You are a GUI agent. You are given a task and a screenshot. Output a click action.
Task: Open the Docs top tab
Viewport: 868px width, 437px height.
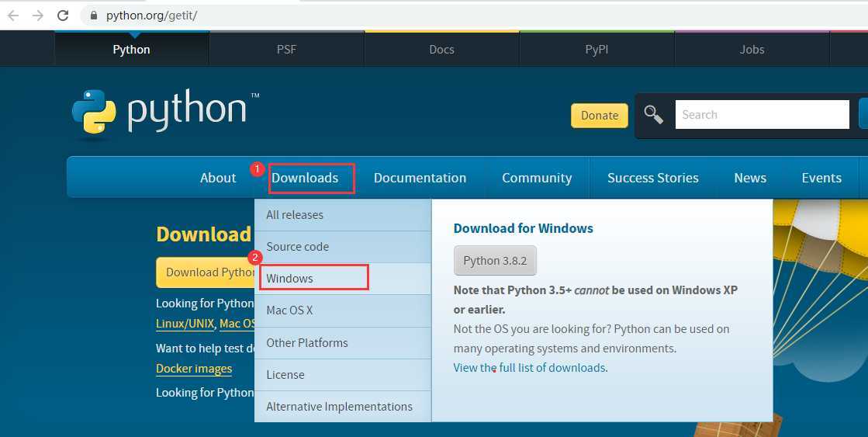point(441,49)
